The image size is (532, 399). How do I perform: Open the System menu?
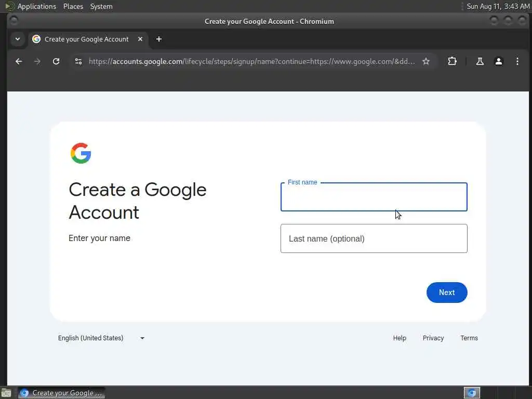click(x=101, y=6)
